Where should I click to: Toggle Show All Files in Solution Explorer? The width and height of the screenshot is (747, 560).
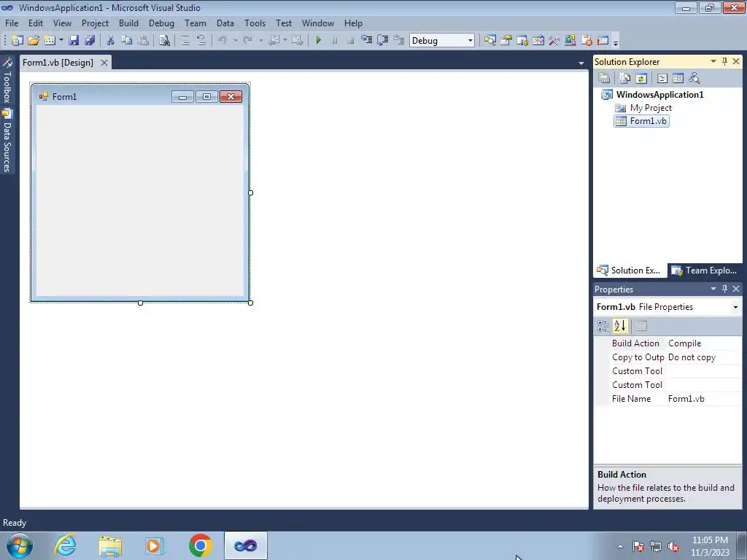(x=625, y=78)
